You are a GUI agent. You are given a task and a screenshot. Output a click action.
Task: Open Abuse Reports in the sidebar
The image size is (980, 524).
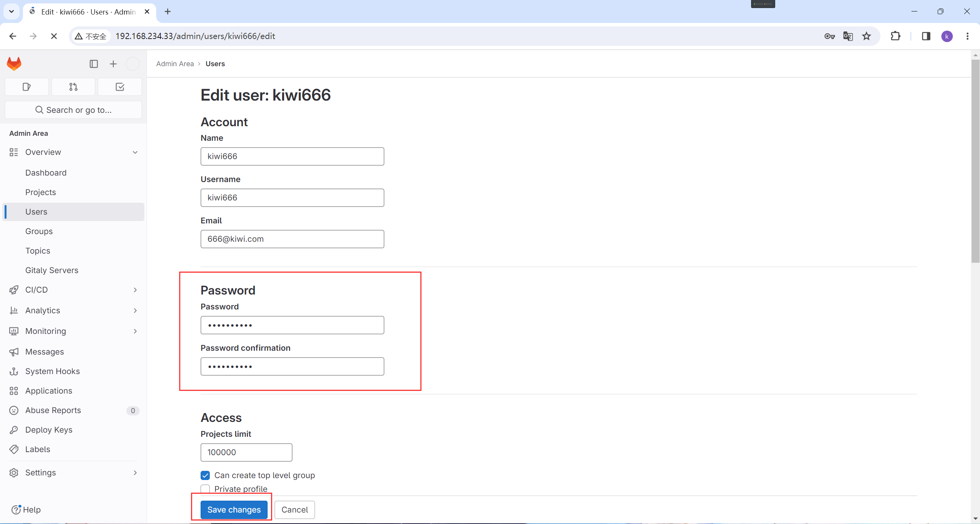[x=53, y=410]
